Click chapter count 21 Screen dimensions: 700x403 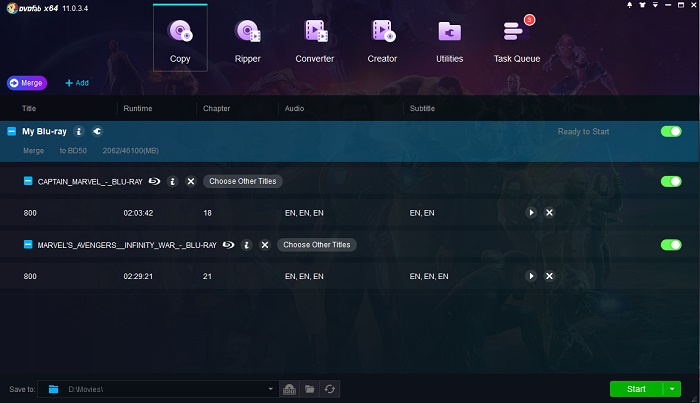pyautogui.click(x=207, y=276)
